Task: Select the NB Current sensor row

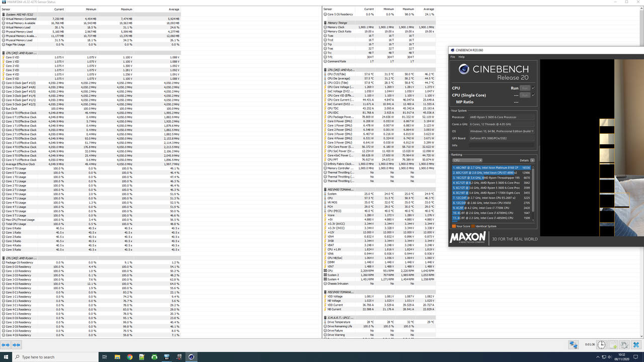Action: pyautogui.click(x=379, y=309)
